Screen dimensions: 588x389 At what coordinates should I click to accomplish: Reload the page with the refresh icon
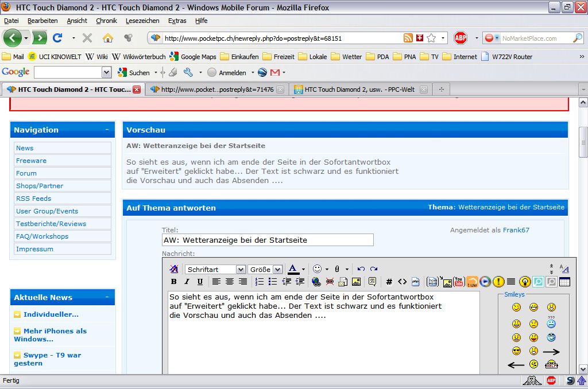point(57,38)
